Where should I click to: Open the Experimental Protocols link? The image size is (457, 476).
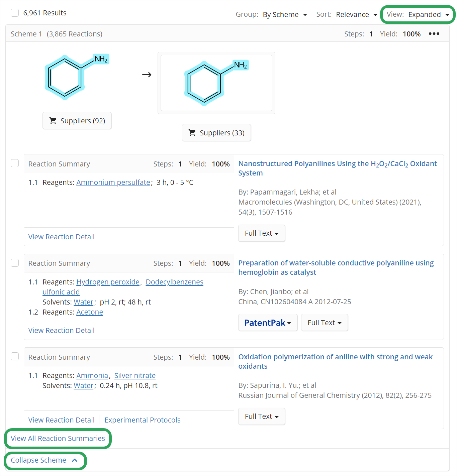[x=143, y=420]
